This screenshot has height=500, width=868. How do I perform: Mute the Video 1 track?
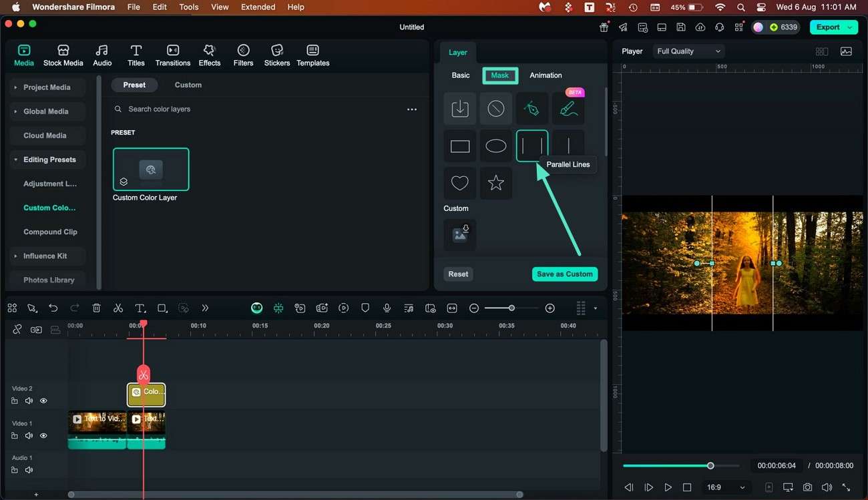[x=29, y=436]
